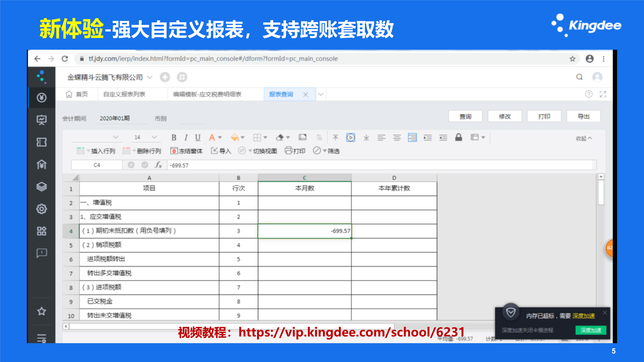
Task: Click the lock cell icon
Action: [459, 137]
